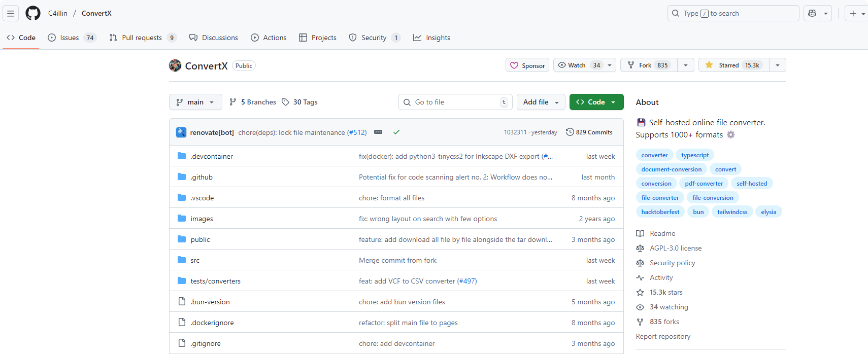
Task: Open the .gitignore file
Action: pyautogui.click(x=206, y=343)
